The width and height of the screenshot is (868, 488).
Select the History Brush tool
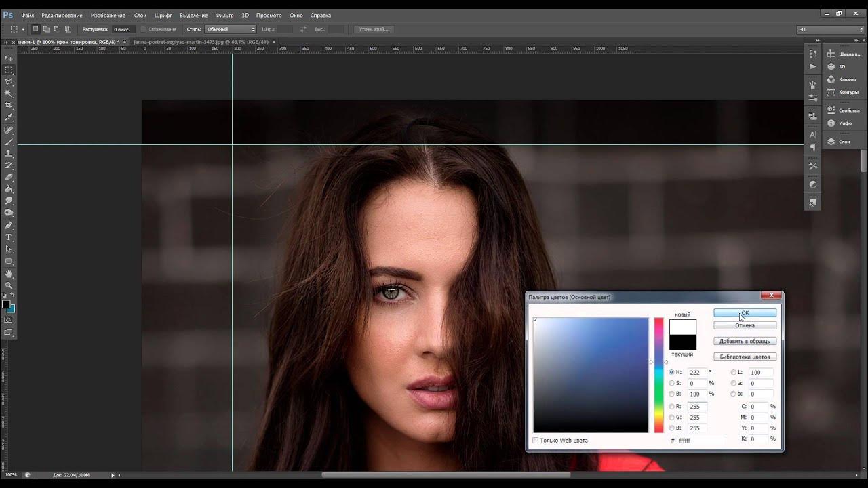(x=9, y=165)
